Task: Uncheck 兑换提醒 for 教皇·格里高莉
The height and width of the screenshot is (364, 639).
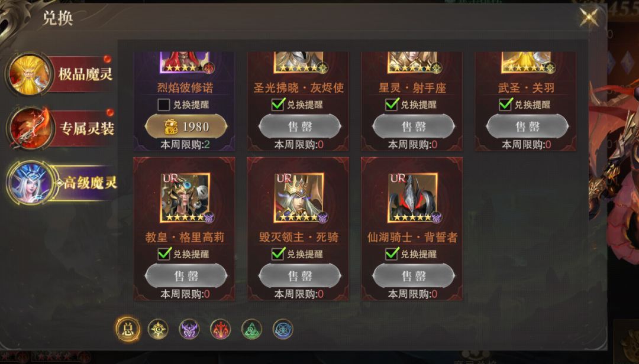Action: point(164,254)
